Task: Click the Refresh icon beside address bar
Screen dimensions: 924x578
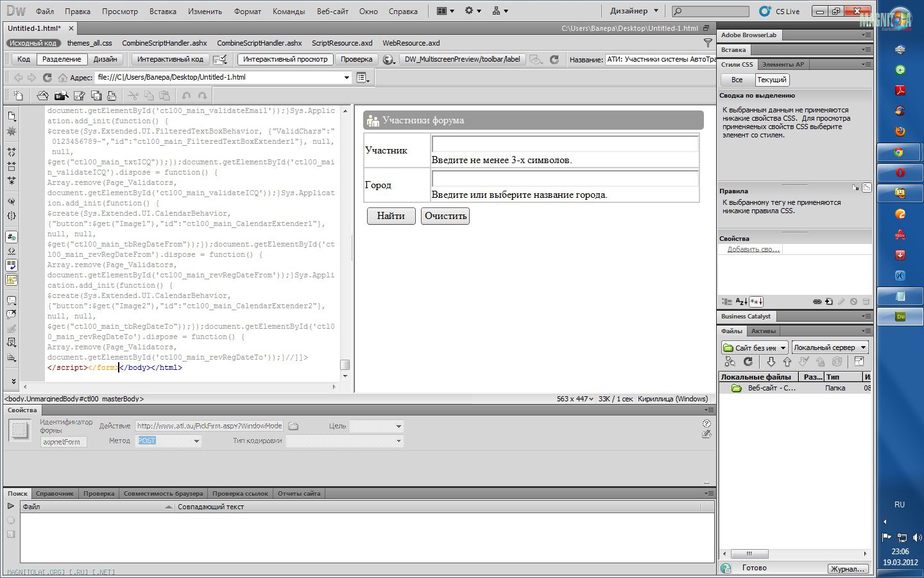Action: 47,77
